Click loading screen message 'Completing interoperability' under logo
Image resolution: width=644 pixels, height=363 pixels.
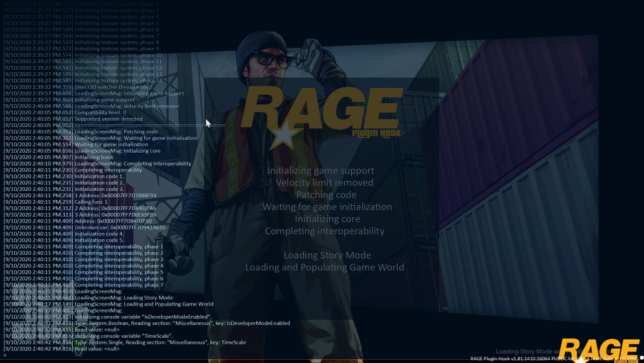325,231
